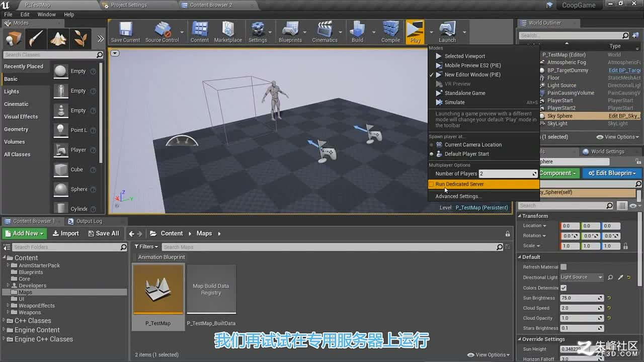This screenshot has width=644, height=362.
Task: Click the Play toolbar icon
Action: (415, 32)
